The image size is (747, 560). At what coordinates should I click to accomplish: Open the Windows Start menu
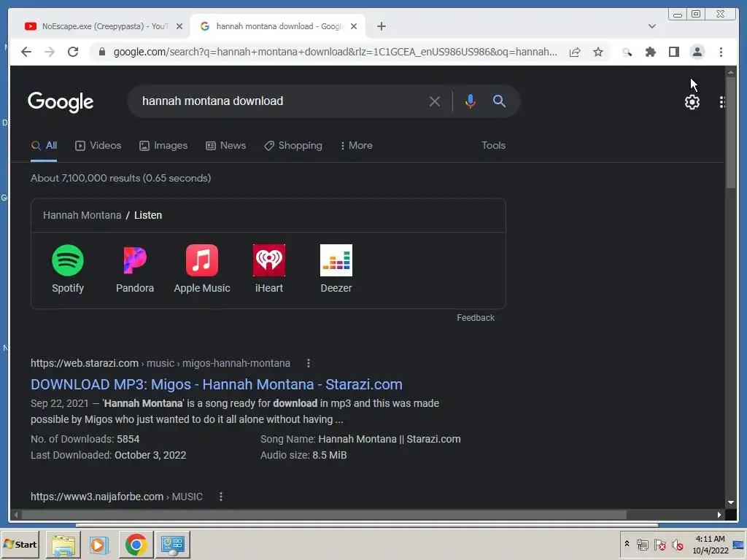(20, 544)
